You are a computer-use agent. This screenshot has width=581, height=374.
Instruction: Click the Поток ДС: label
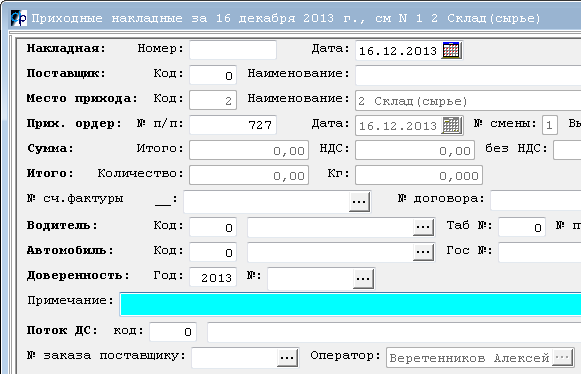click(x=62, y=330)
